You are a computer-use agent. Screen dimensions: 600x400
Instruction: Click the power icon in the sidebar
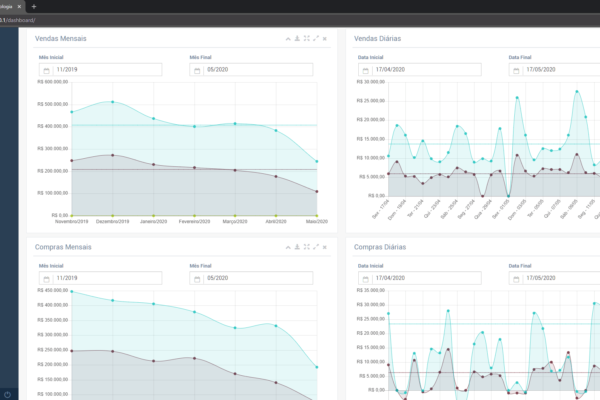7,394
